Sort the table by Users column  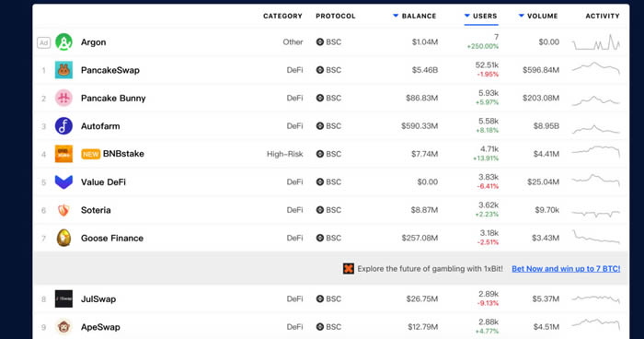(x=480, y=16)
